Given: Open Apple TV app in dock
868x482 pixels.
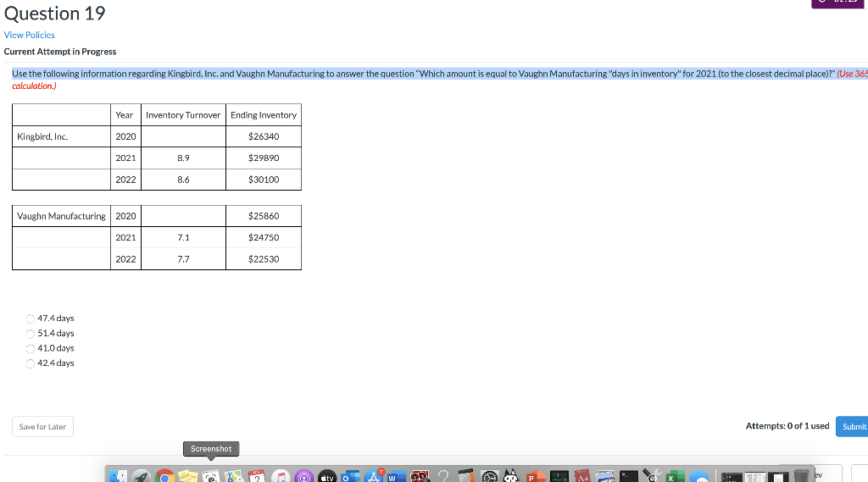Looking at the screenshot, I should 327,476.
